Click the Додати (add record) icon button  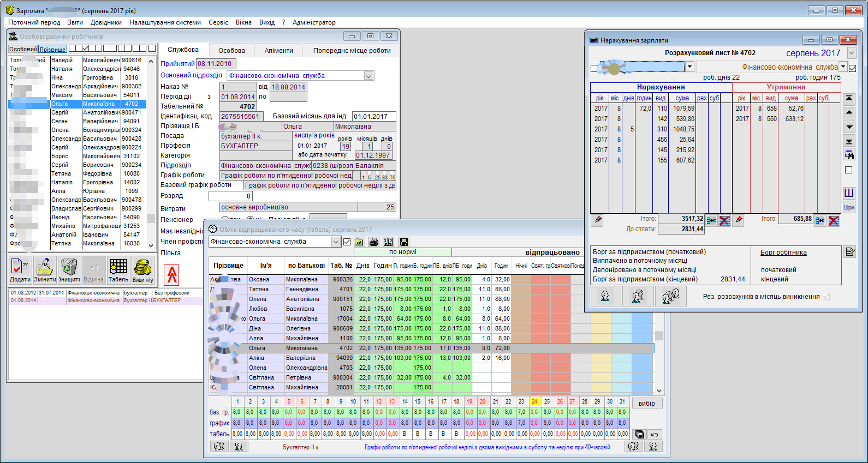[20, 270]
